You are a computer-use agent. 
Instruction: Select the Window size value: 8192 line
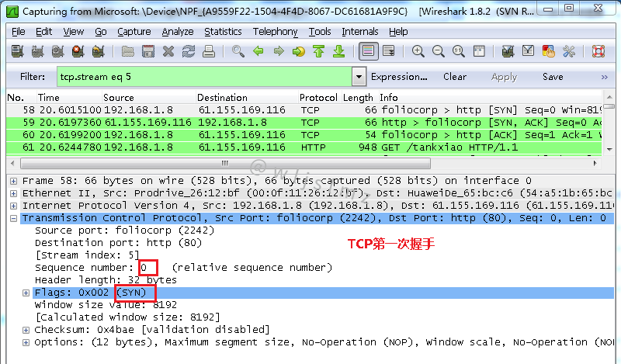pos(106,305)
